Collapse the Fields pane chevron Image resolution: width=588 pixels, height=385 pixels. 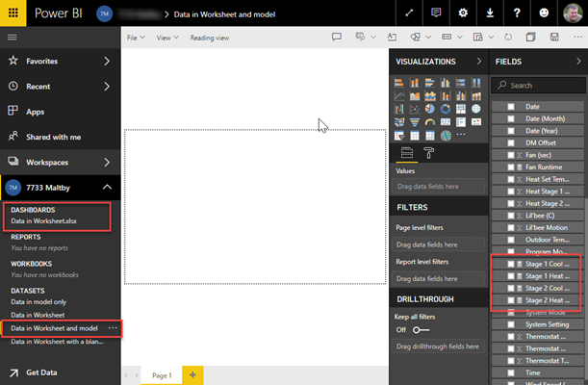tap(578, 61)
